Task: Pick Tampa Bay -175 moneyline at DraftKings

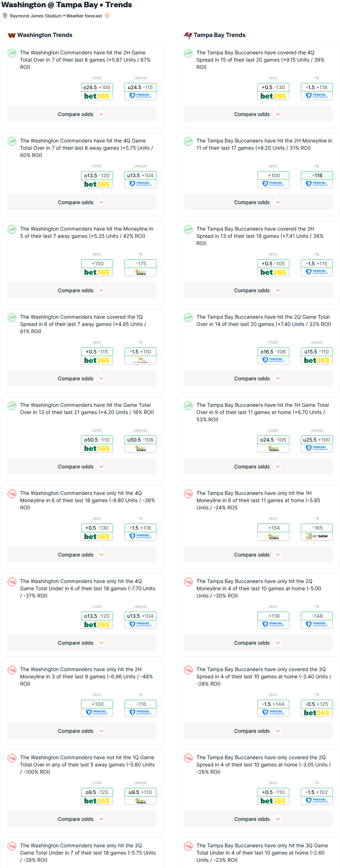Action: [x=140, y=268]
